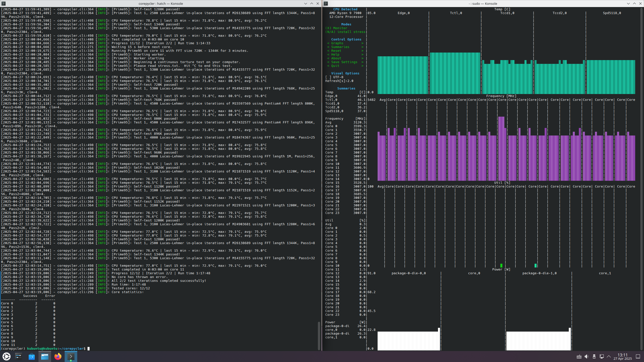Click Save Settings in Control Options
The width and height of the screenshot is (644, 362).
point(345,62)
